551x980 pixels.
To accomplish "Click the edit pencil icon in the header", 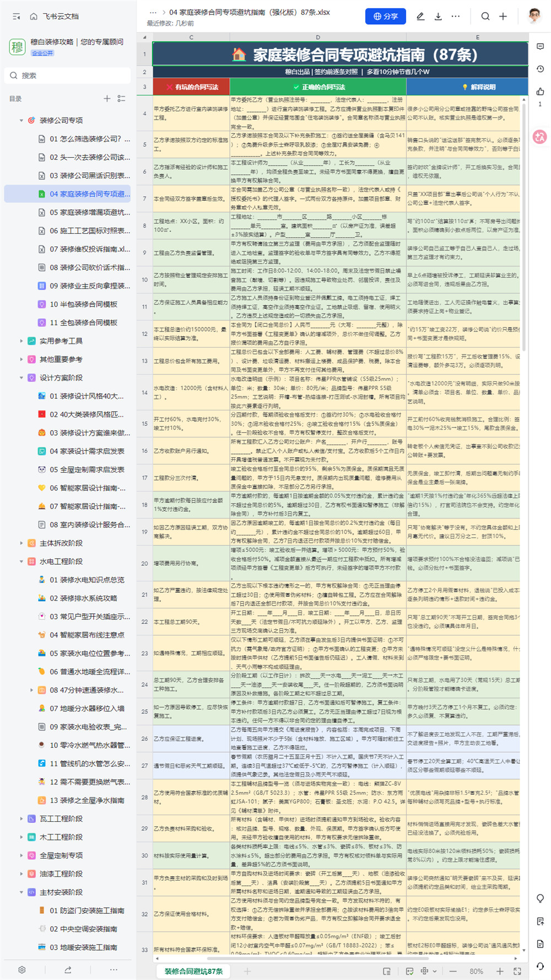I will tap(420, 17).
